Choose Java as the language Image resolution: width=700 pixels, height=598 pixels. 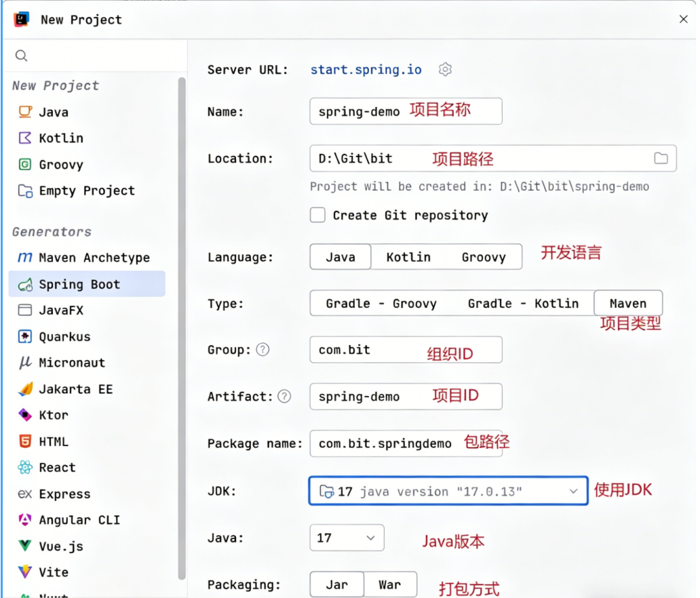(341, 256)
